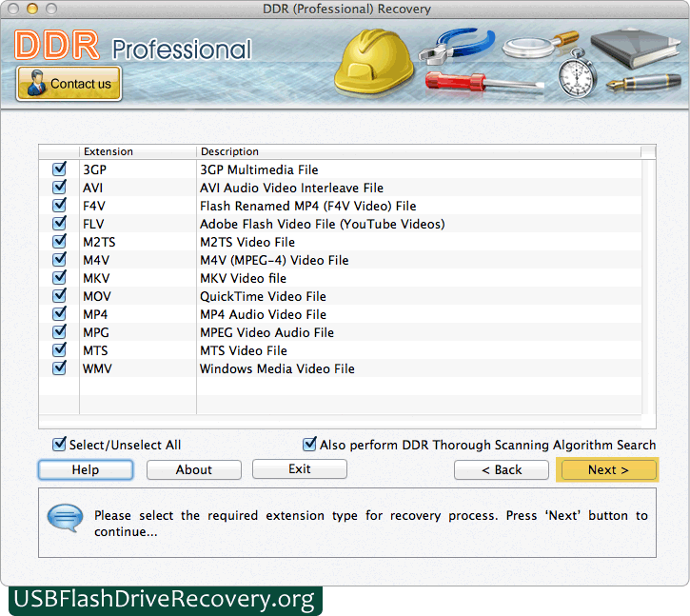
Task: Go back with the < Back button
Action: 502,469
